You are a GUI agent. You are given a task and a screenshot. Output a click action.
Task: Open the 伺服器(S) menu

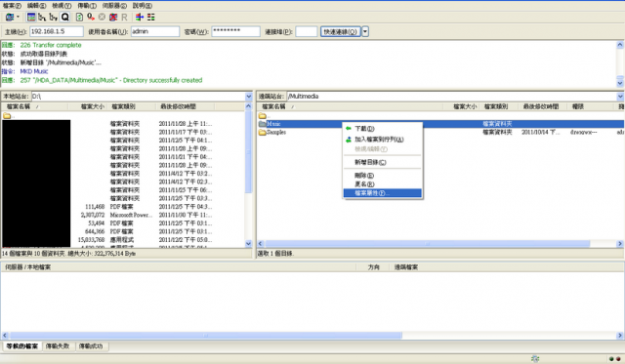click(x=114, y=6)
